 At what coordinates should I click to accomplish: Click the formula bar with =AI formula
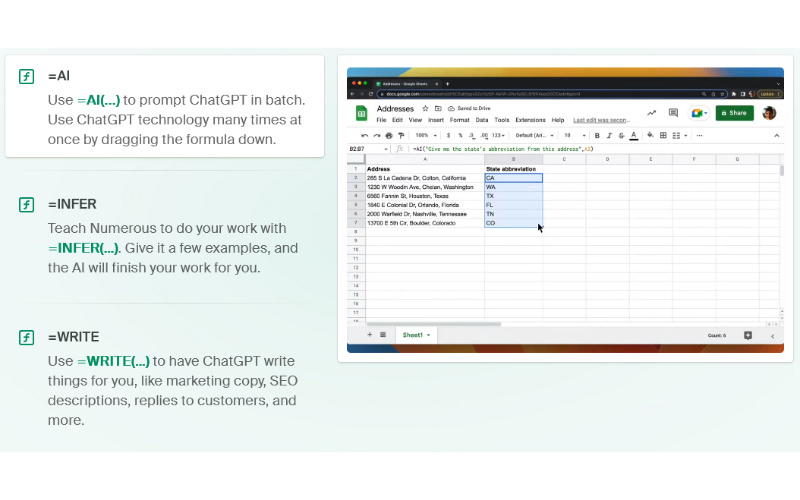594,149
